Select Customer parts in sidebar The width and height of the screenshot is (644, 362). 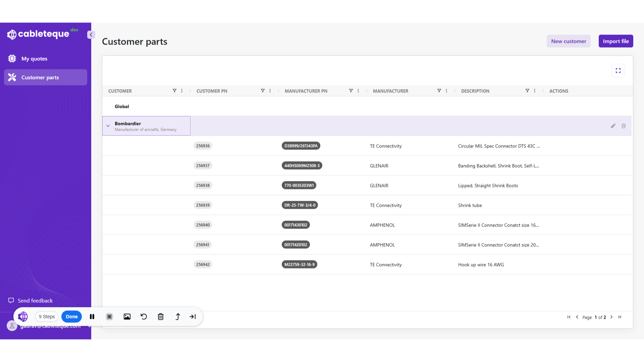coord(40,77)
